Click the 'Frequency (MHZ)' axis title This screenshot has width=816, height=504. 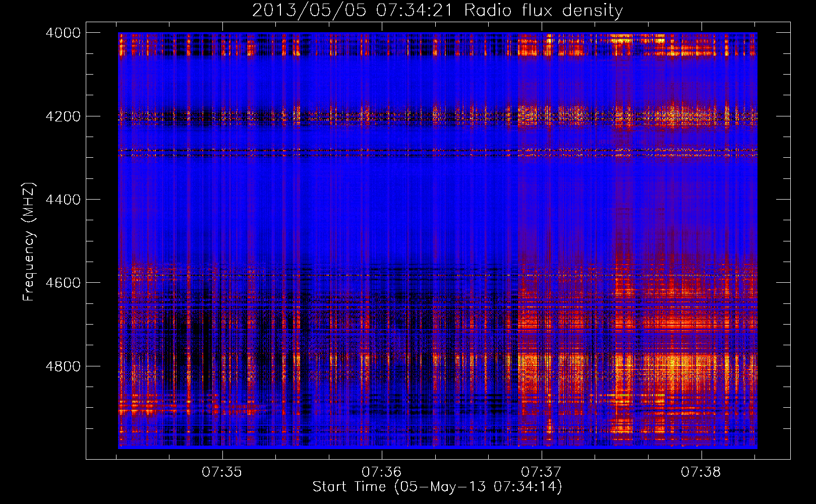(x=29, y=241)
